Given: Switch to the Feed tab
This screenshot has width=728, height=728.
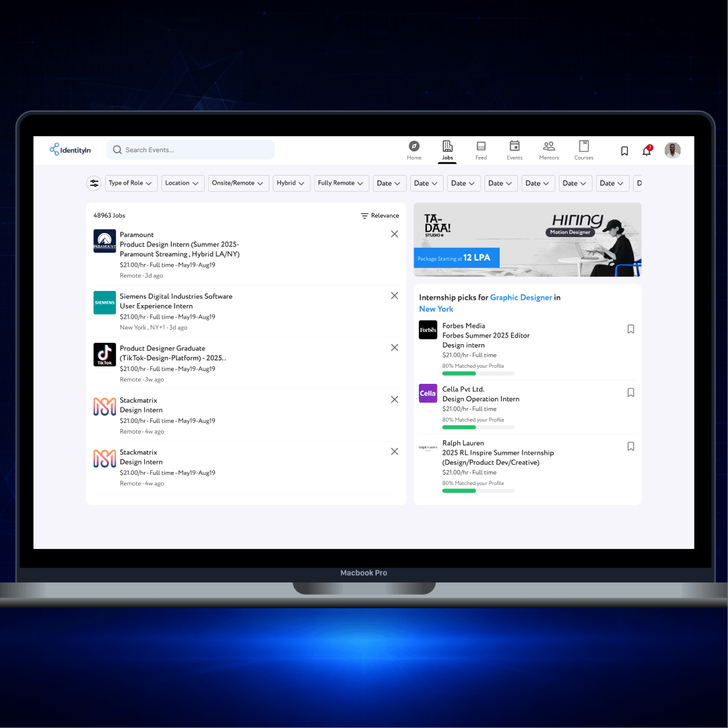Looking at the screenshot, I should pyautogui.click(x=482, y=150).
